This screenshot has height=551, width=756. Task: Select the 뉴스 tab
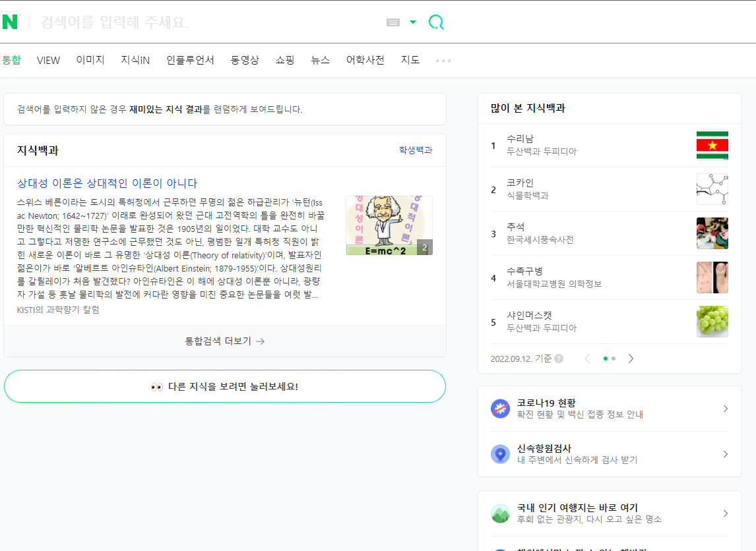(x=320, y=60)
